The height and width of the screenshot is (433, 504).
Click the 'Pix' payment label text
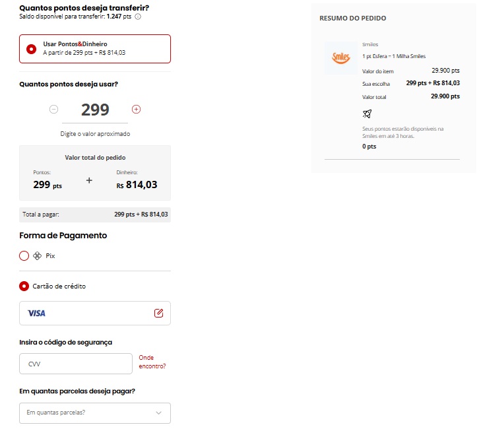pos(50,255)
